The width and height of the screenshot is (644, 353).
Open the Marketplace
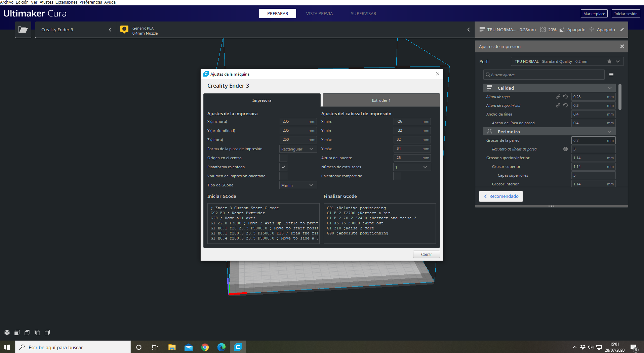pyautogui.click(x=594, y=13)
